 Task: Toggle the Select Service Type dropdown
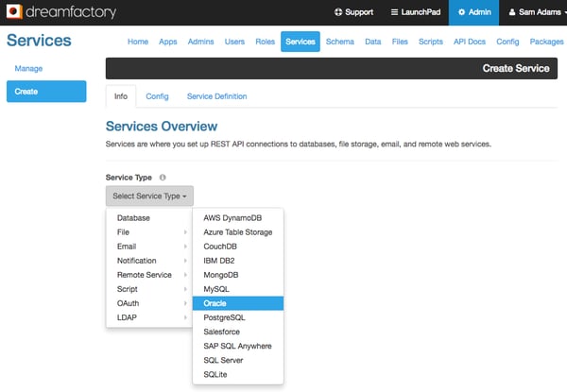(149, 196)
